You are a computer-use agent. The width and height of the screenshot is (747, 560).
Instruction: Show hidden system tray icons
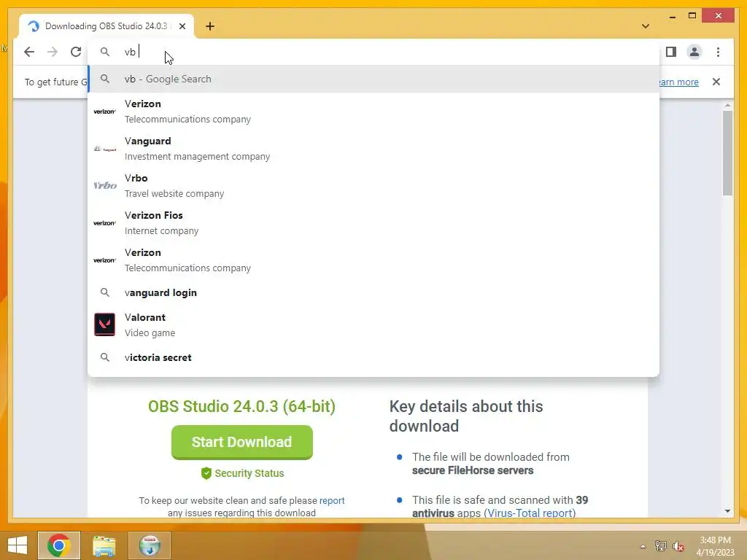pos(643,546)
